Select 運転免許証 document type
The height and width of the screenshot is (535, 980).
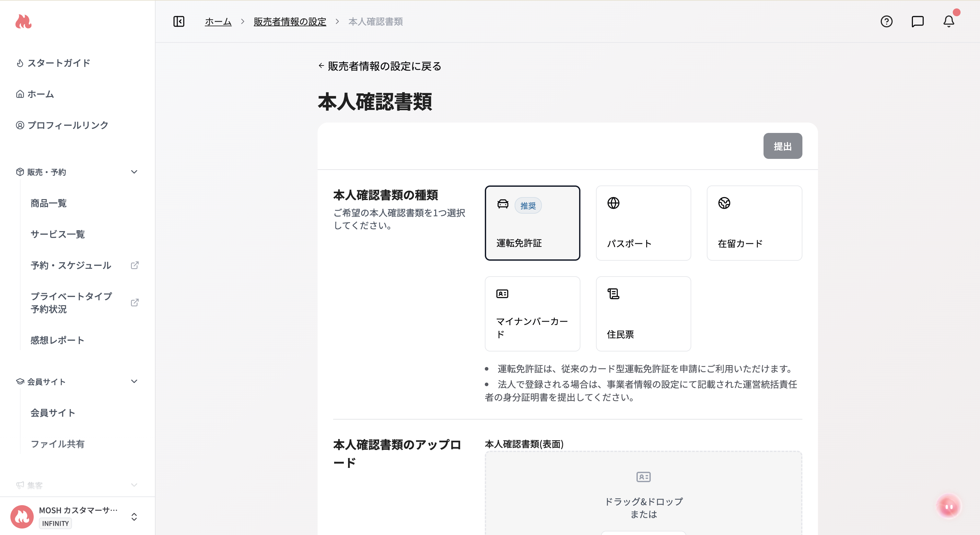[532, 223]
